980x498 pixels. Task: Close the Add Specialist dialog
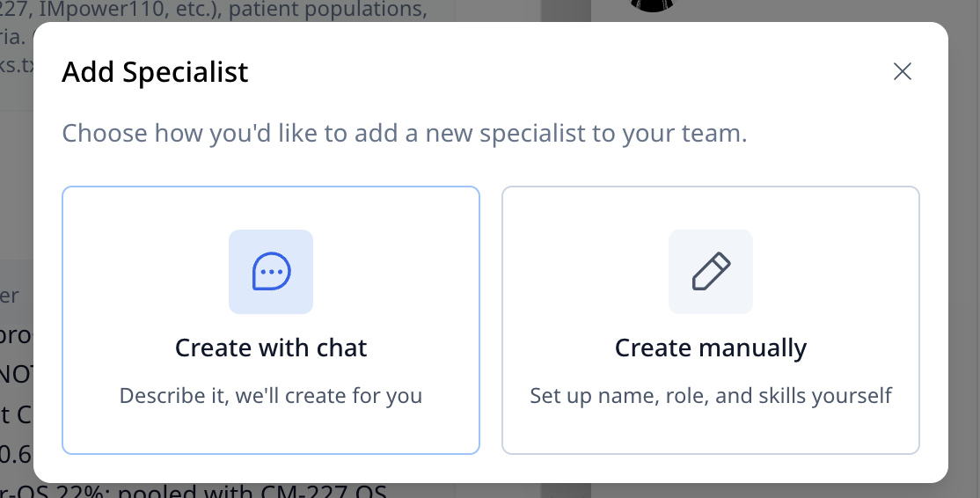pyautogui.click(x=902, y=71)
